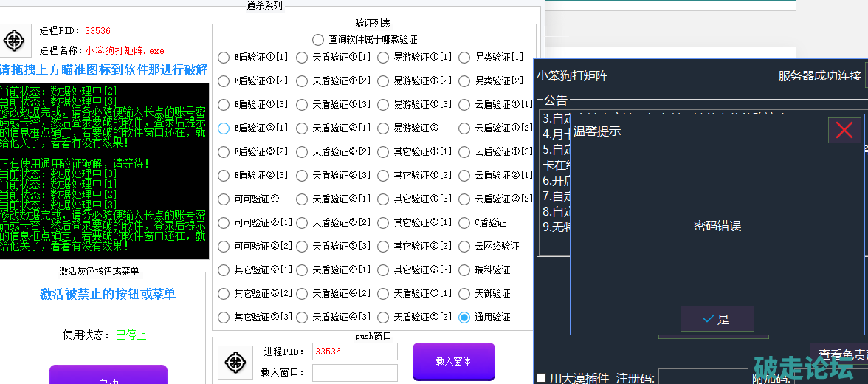Click the 进程PID input field in push window
The width and height of the screenshot is (868, 384).
tap(354, 352)
